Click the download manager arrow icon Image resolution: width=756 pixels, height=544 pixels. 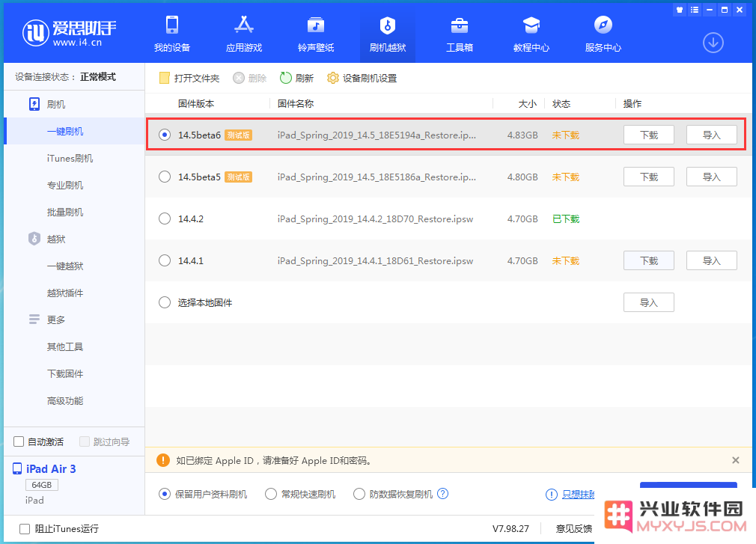tap(713, 43)
